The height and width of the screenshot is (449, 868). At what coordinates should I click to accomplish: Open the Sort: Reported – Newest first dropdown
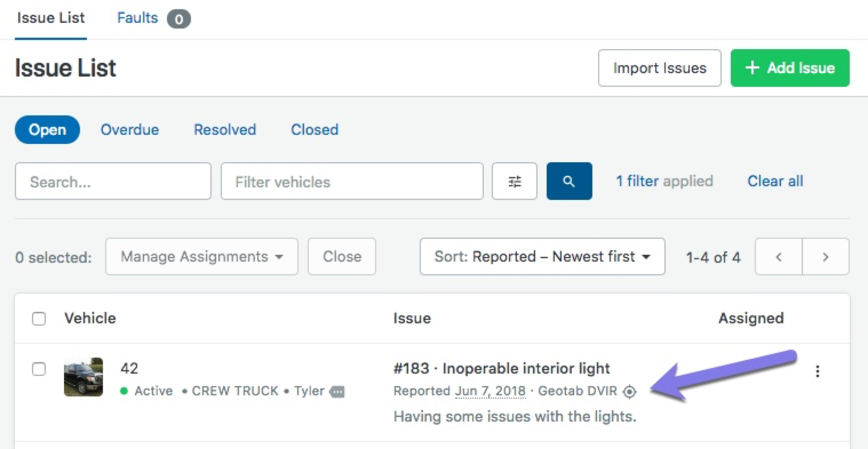tap(542, 257)
